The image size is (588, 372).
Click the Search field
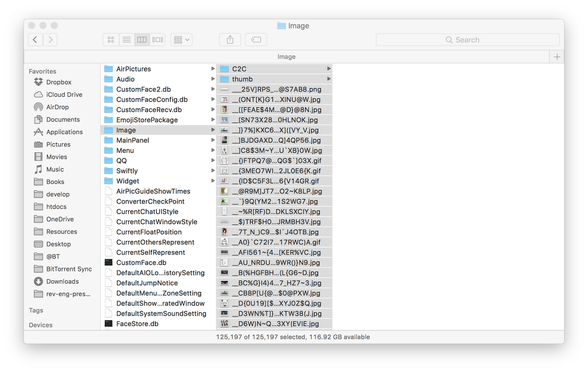click(468, 40)
